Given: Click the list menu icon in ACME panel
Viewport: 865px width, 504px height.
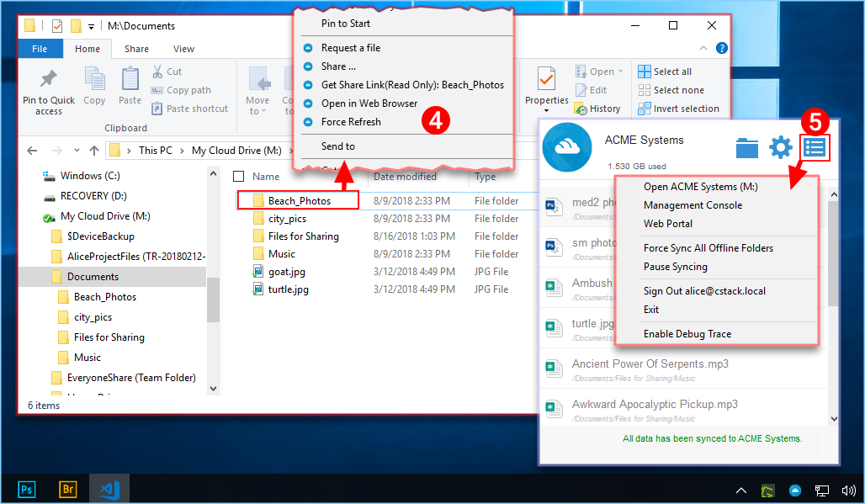Looking at the screenshot, I should coord(815,147).
